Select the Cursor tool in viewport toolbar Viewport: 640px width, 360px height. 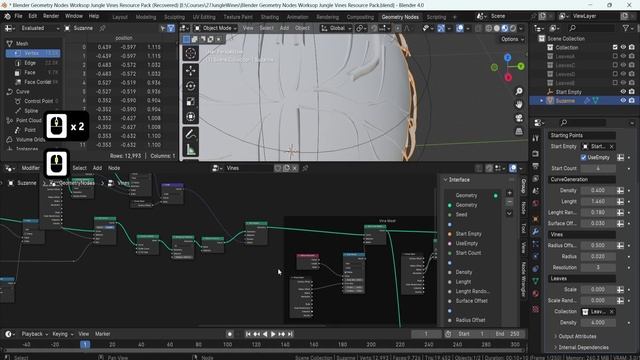(x=190, y=53)
